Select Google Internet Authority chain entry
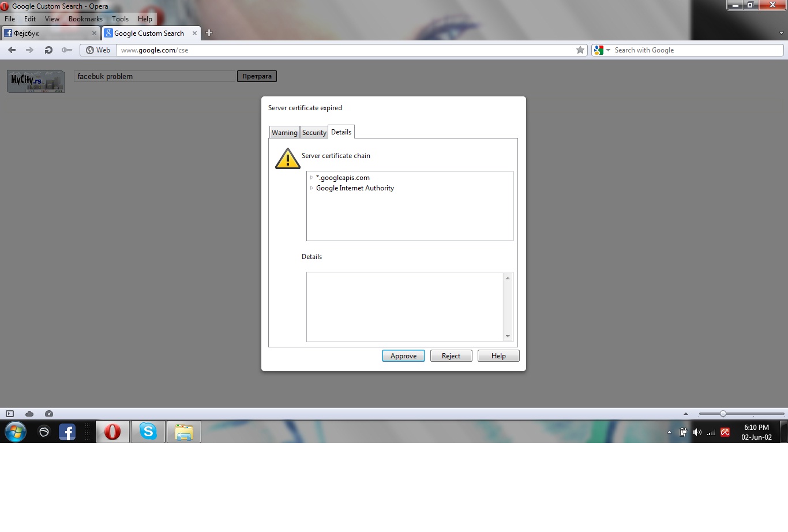This screenshot has width=788, height=532. (x=355, y=188)
